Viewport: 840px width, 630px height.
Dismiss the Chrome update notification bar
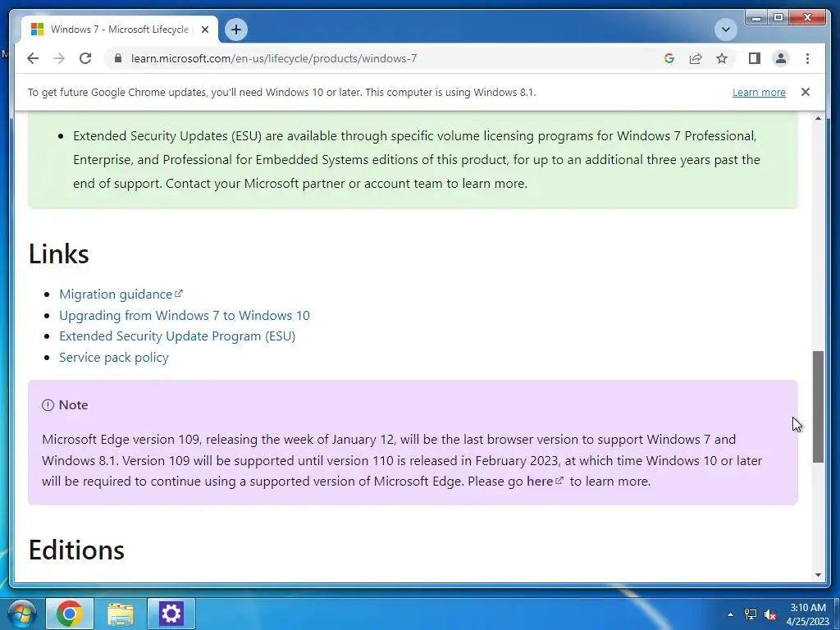click(806, 92)
